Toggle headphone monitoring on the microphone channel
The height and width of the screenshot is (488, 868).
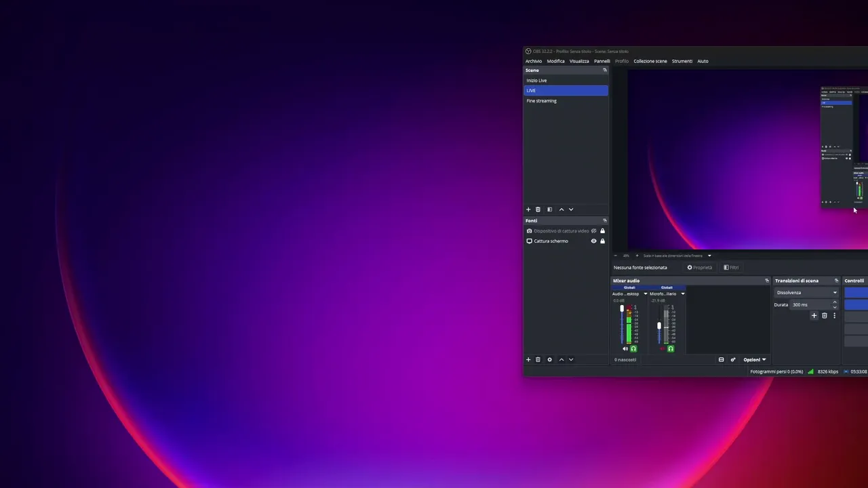(671, 349)
